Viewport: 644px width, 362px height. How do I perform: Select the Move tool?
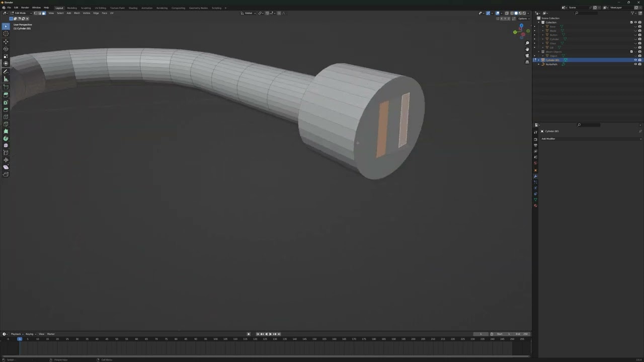6,42
